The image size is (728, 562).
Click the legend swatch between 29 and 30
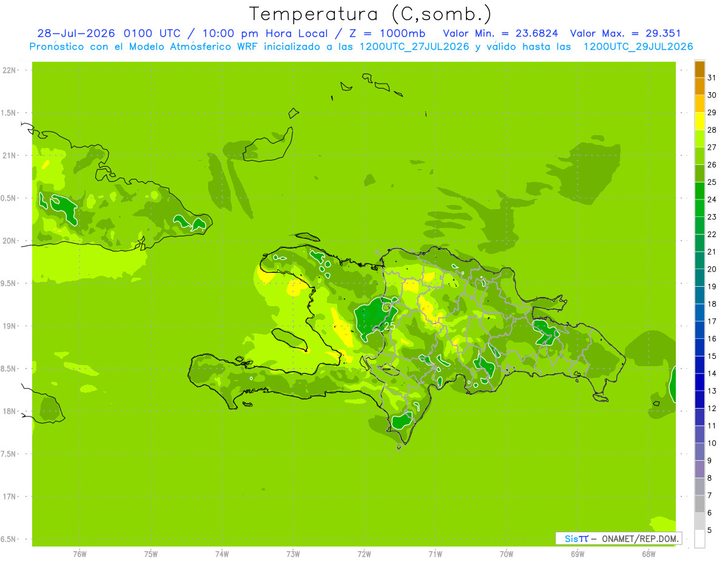699,104
